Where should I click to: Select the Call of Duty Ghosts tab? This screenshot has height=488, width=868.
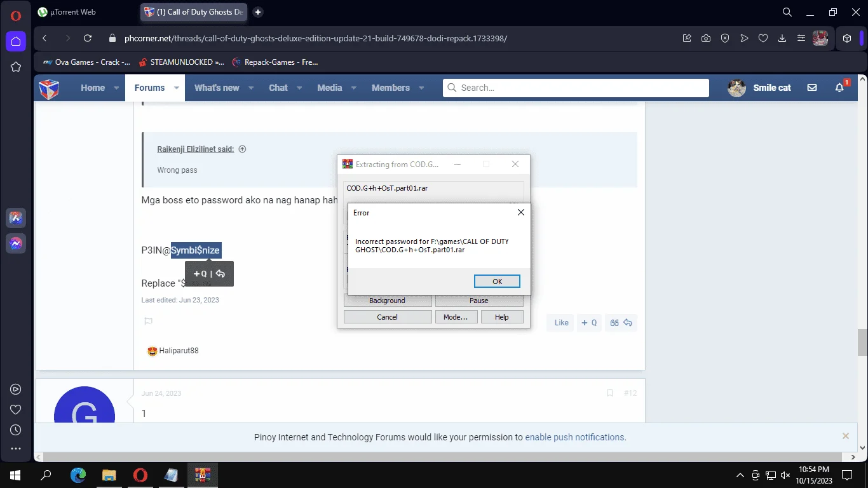[x=194, y=12]
